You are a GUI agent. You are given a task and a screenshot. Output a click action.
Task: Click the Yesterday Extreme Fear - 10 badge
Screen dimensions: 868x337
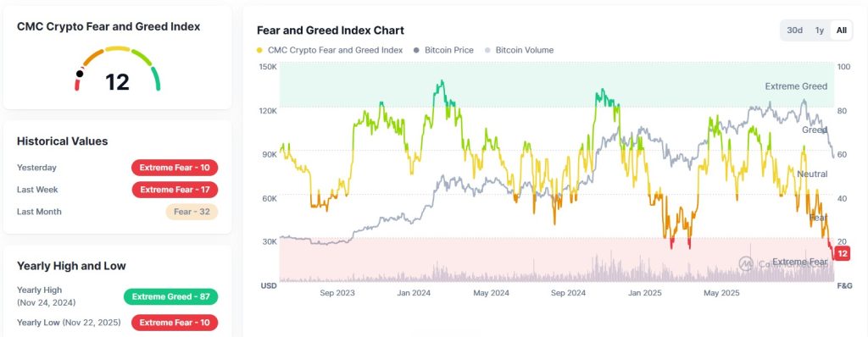coord(175,168)
